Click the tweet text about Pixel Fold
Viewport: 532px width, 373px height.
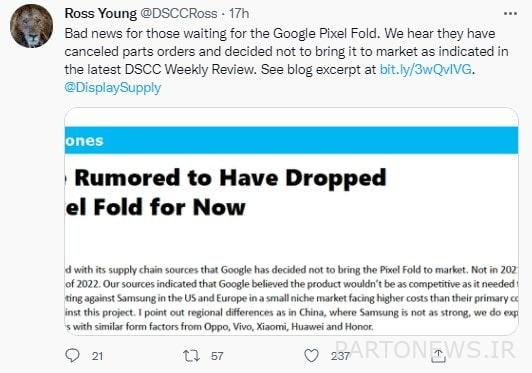tap(286, 52)
